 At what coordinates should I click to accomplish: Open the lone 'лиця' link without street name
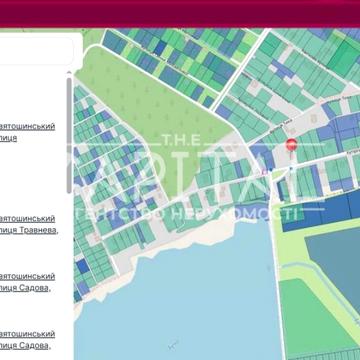tap(8, 138)
